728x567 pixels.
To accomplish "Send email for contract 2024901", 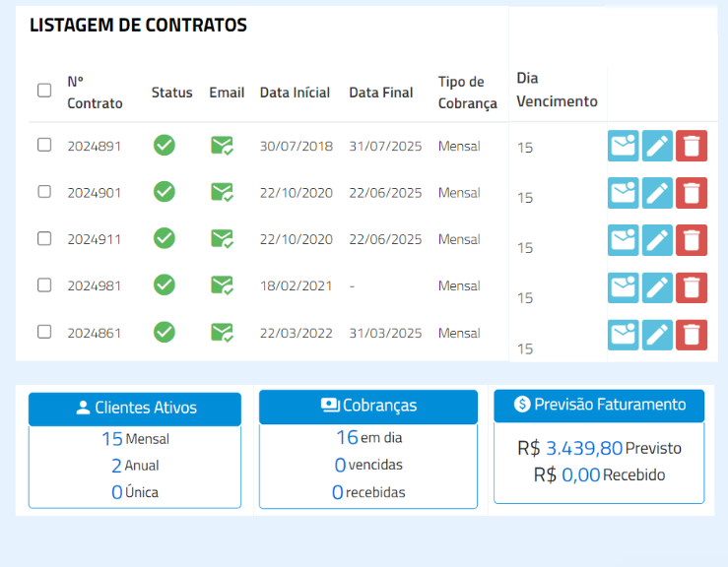I will pos(623,193).
